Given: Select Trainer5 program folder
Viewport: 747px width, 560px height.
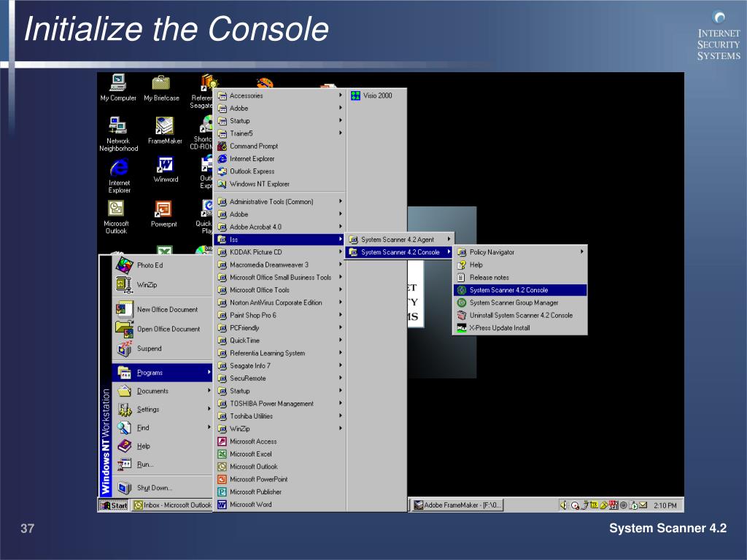Looking at the screenshot, I should [280, 133].
